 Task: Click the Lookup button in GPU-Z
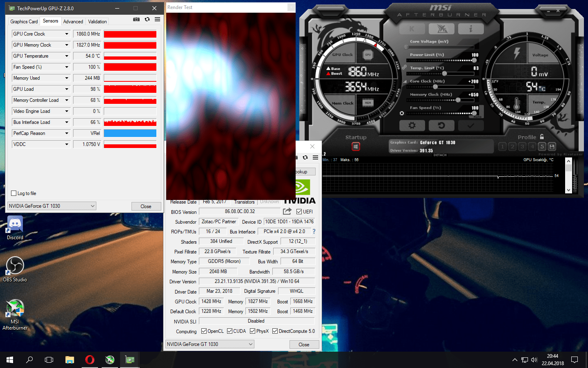[x=305, y=172]
